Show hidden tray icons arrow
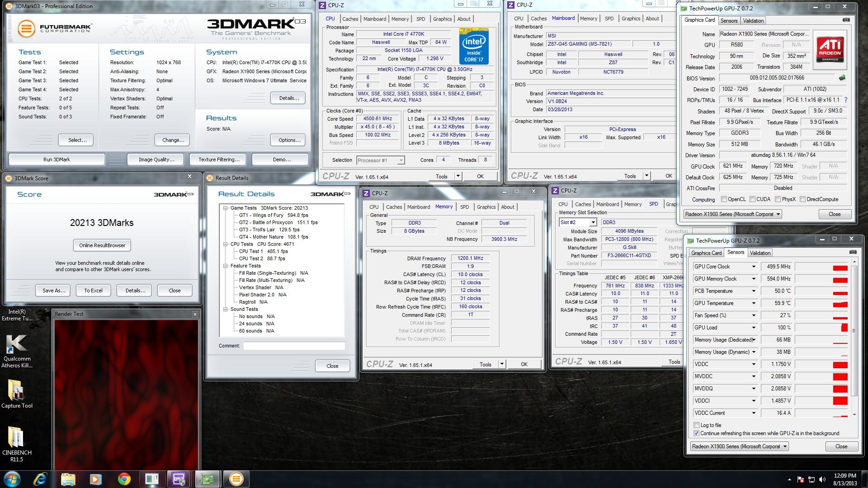This screenshot has width=868, height=488. pos(789,479)
